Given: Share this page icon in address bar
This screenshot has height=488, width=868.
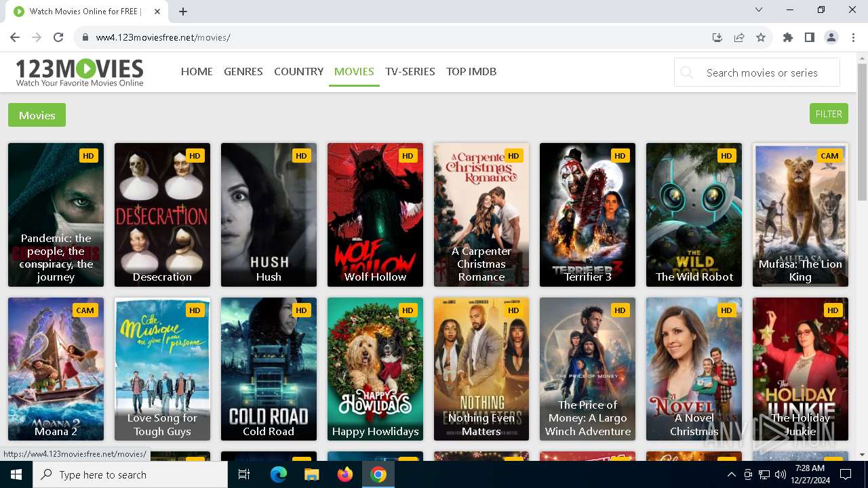Looking at the screenshot, I should (x=739, y=37).
